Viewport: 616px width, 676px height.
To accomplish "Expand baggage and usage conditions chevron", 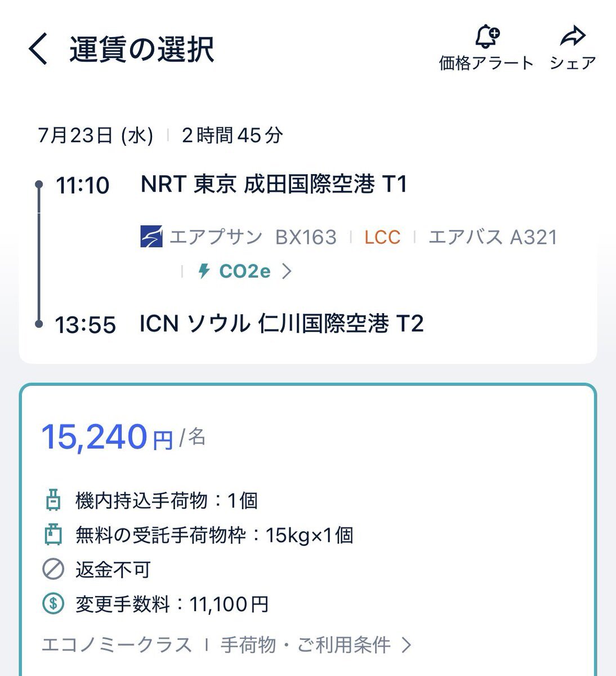I will coord(407,644).
